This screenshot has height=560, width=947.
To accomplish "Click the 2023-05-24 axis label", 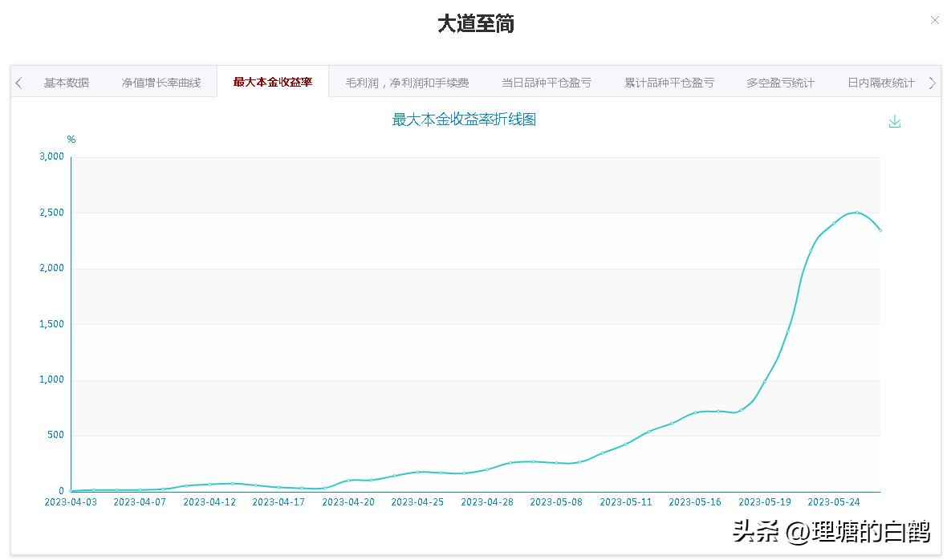I will pos(835,501).
